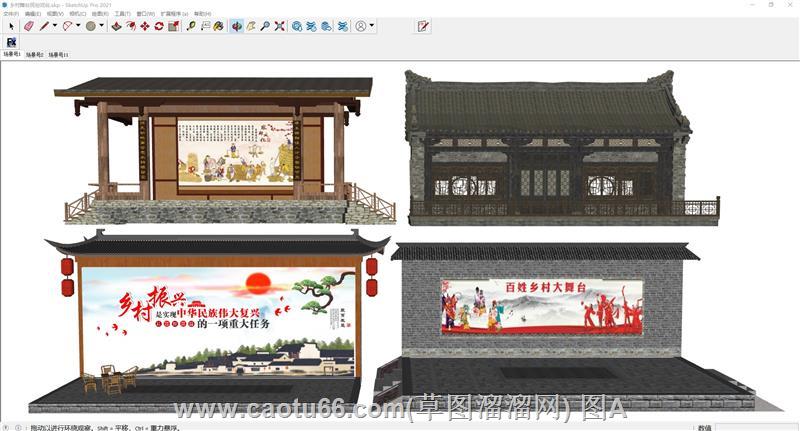Viewport: 800px width, 431px height.
Task: Select the Offset tool
Action: click(131, 26)
